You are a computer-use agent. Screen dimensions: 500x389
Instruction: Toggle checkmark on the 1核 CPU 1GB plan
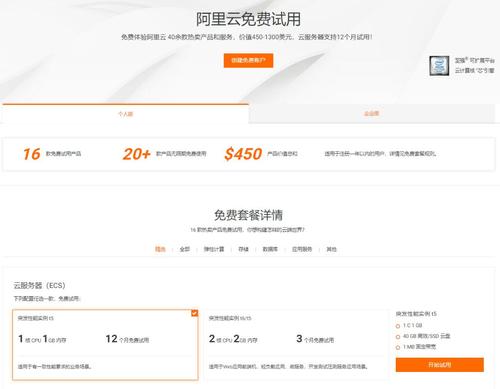pos(195,313)
